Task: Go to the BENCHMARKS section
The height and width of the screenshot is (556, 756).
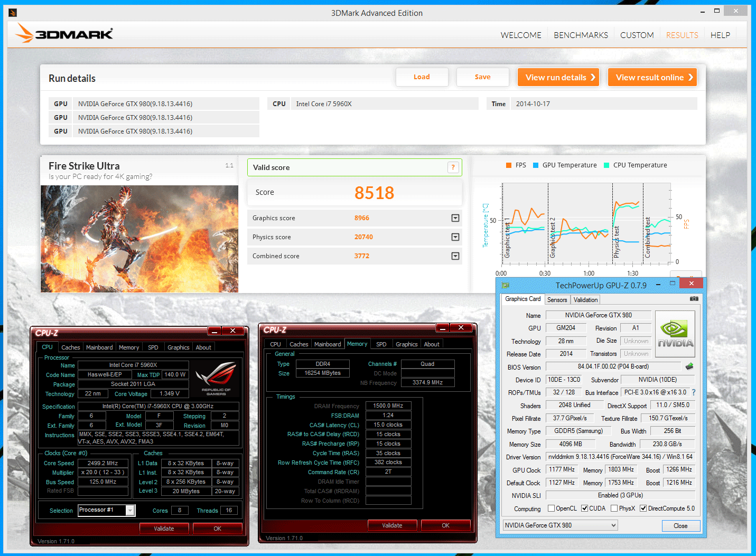Action: coord(581,35)
